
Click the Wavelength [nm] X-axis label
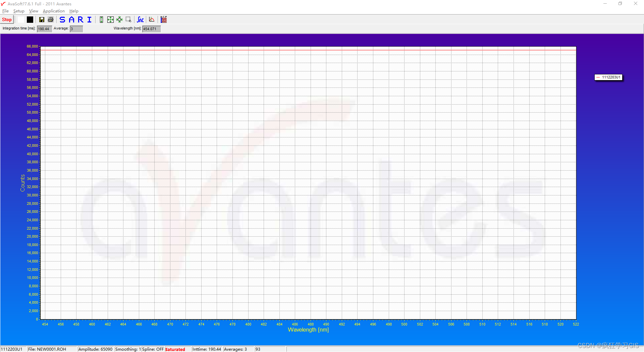click(x=308, y=330)
